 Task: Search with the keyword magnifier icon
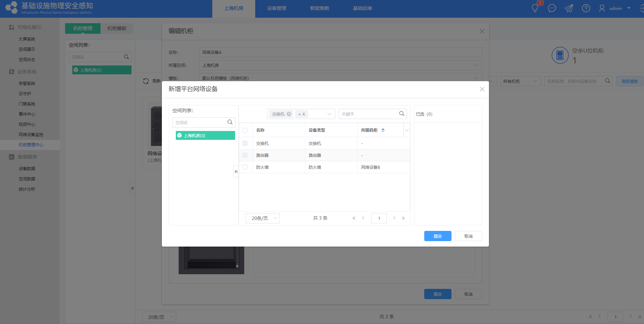(402, 114)
